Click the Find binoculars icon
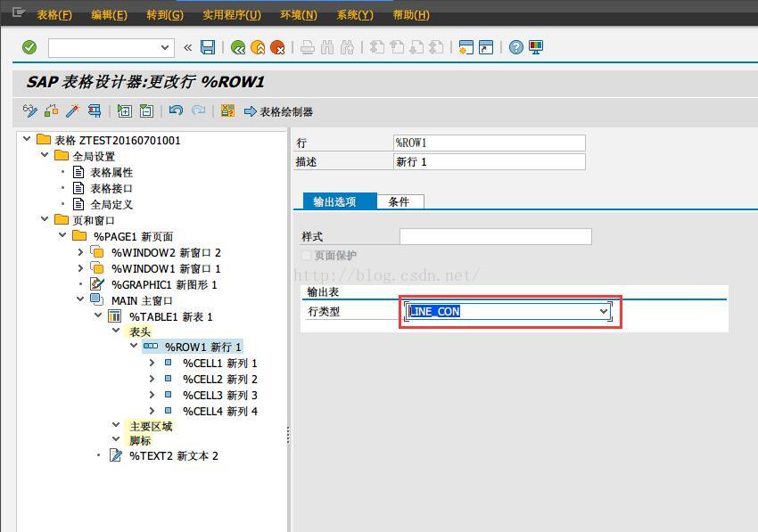Image resolution: width=758 pixels, height=532 pixels. point(327,47)
